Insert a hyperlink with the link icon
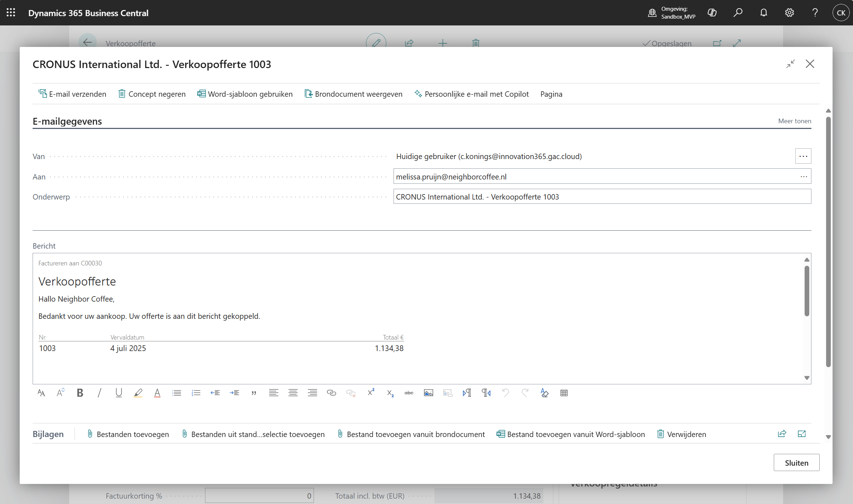Viewport: 853px width, 504px height. [332, 393]
